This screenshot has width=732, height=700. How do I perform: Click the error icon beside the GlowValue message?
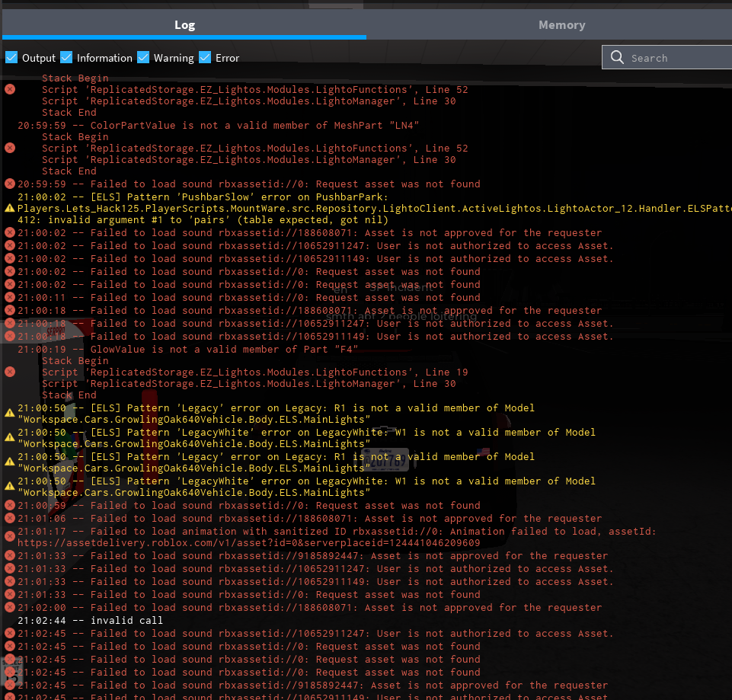coord(10,372)
